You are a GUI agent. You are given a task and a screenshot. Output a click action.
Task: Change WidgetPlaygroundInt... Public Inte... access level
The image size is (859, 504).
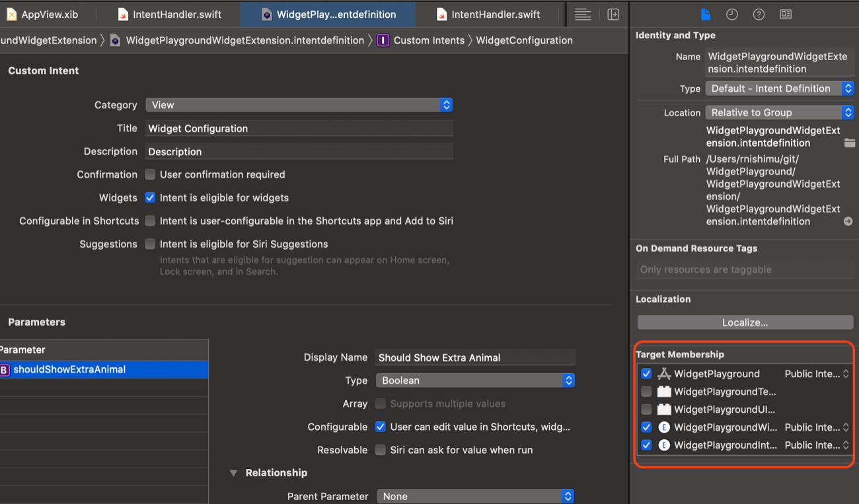[817, 445]
